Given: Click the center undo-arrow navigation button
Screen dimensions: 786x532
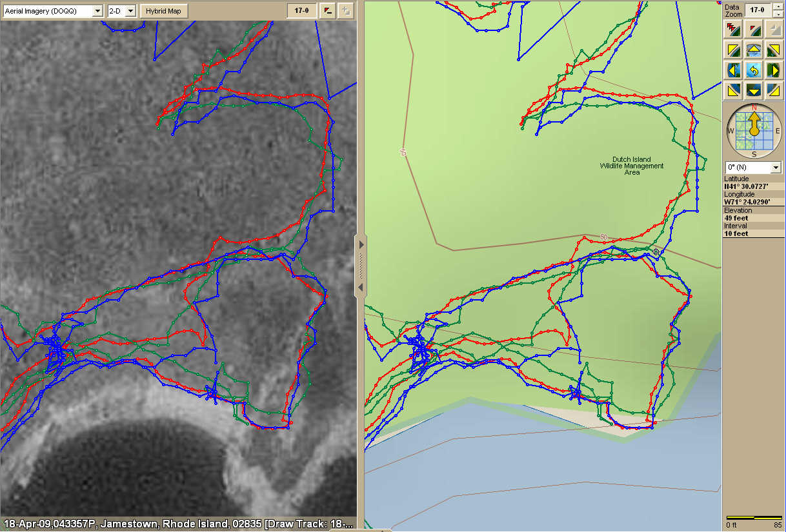Looking at the screenshot, I should click(x=753, y=70).
